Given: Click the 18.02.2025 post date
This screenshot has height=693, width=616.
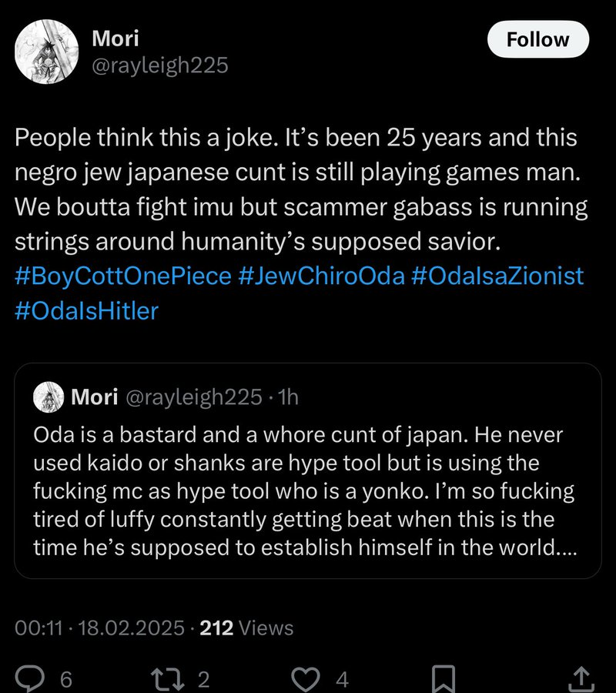Looking at the screenshot, I should coord(132,628).
